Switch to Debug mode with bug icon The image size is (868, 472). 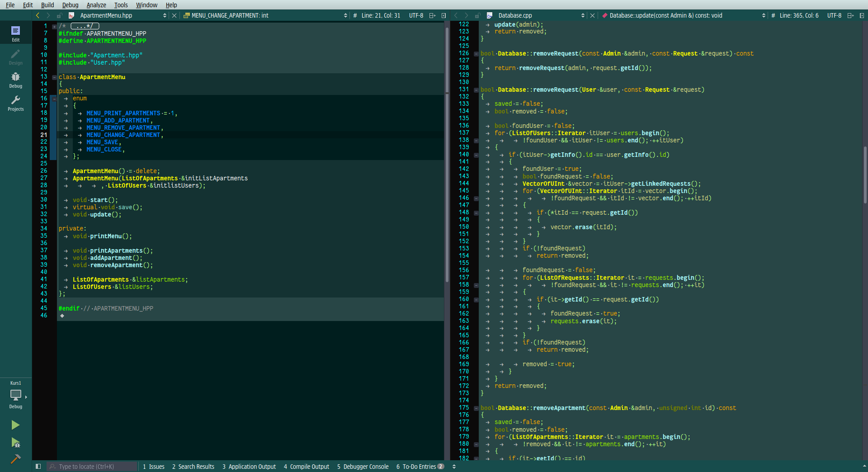15,80
